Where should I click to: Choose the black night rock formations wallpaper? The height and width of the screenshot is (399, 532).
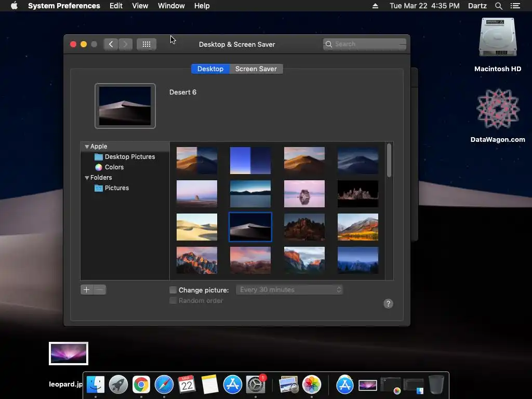(x=358, y=194)
